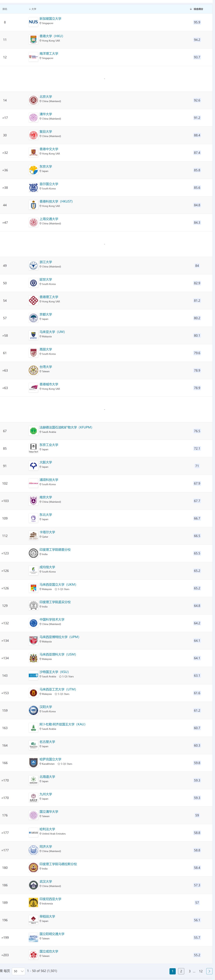This screenshot has height=980, width=215.
Task: Select current page 1 button
Action: tap(172, 971)
